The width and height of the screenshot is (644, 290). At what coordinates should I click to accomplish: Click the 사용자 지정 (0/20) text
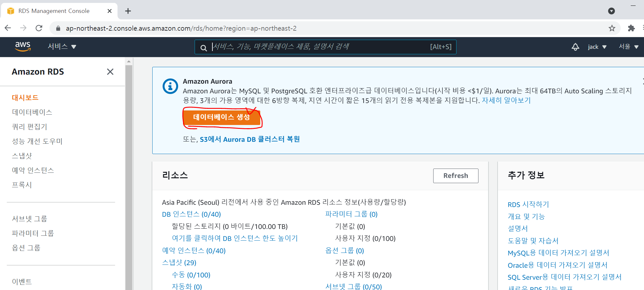pos(363,275)
